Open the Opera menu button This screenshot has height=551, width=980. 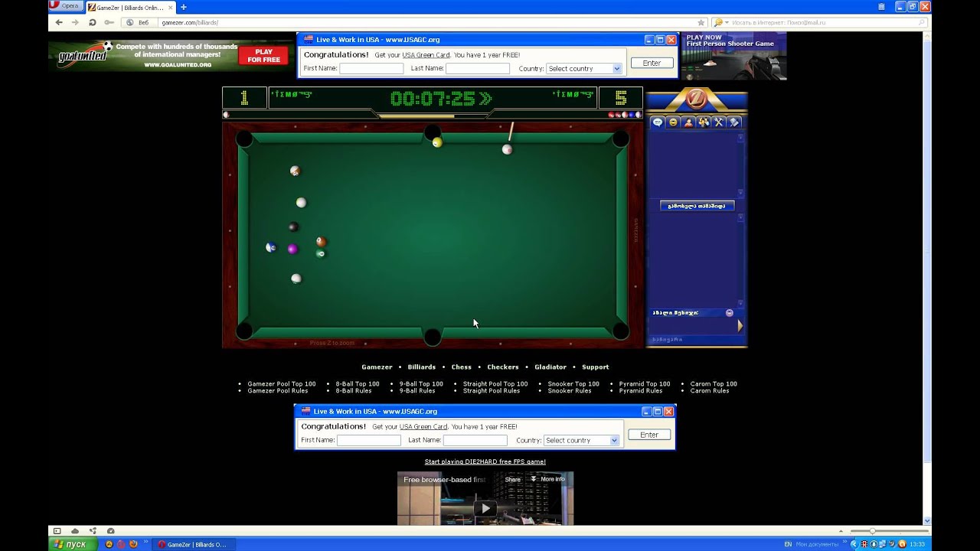click(x=66, y=6)
